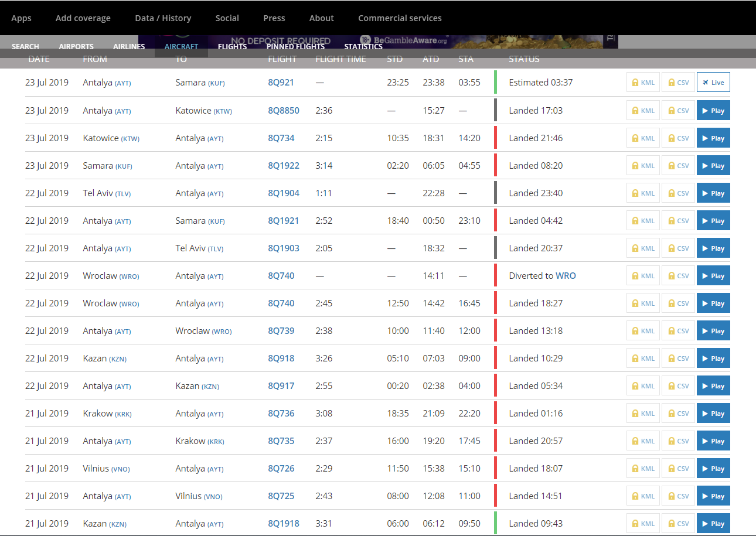Open Commercial services menu
This screenshot has height=536, width=756.
400,18
